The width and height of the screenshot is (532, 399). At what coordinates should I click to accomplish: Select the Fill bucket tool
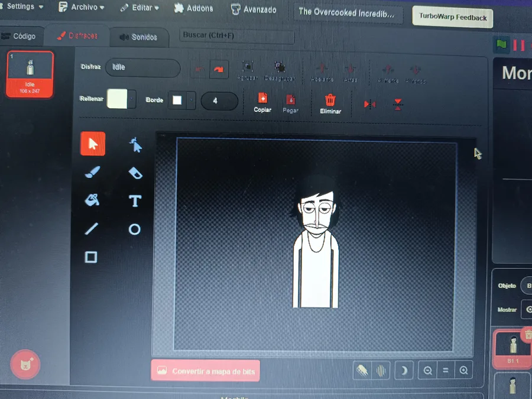(x=92, y=200)
